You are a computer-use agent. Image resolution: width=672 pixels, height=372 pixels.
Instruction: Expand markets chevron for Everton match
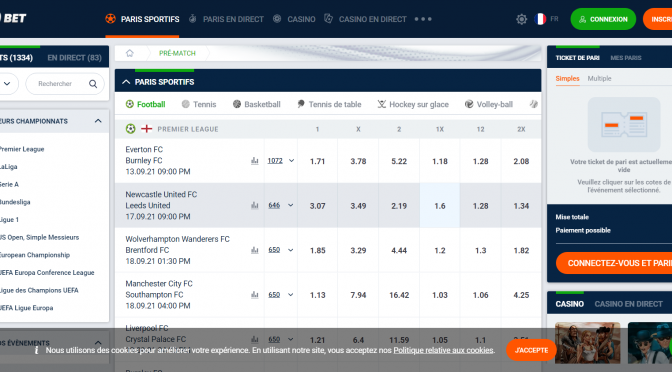[291, 161]
